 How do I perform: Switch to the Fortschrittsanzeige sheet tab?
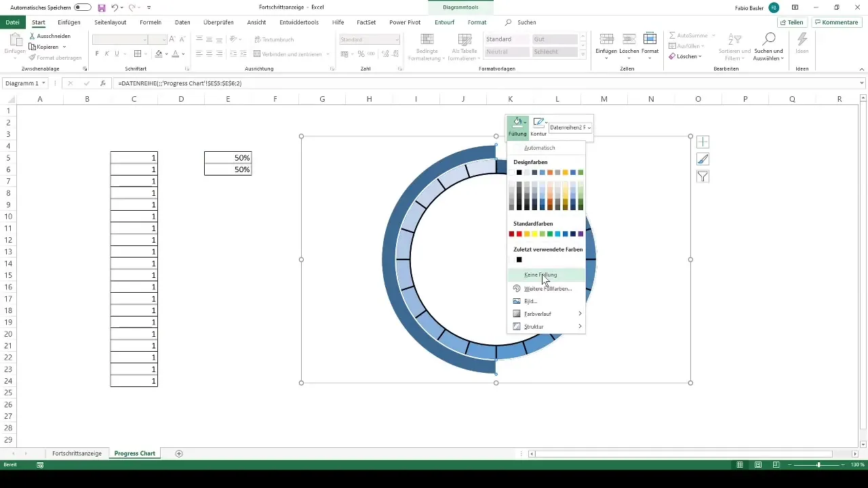pos(77,453)
